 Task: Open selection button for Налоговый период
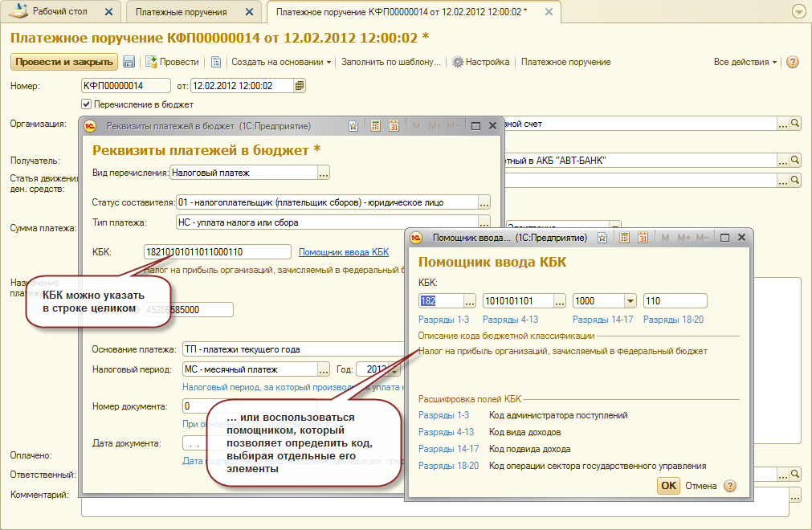[324, 369]
